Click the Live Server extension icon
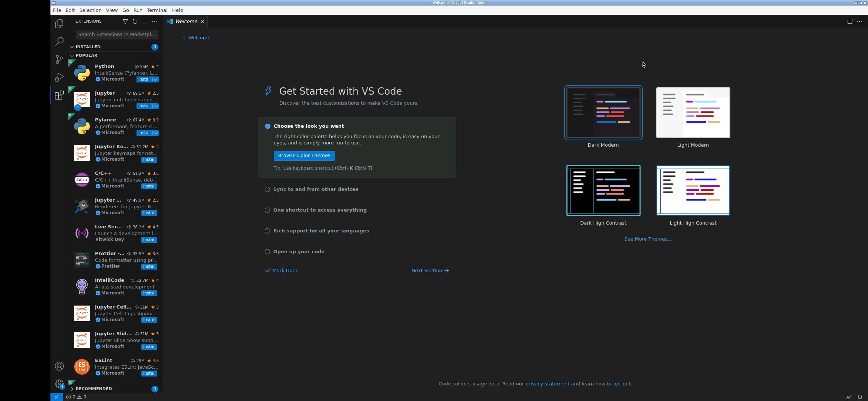This screenshot has width=868, height=401. 82,233
